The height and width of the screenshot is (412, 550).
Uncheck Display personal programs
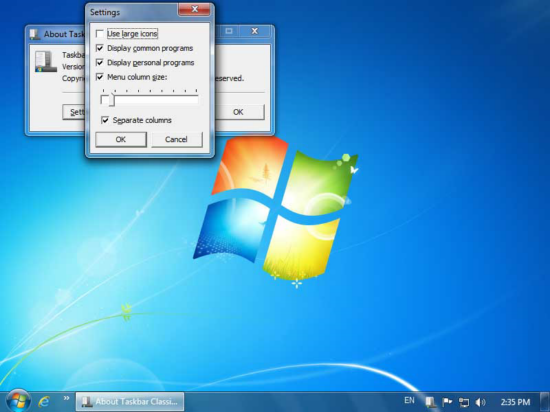point(100,63)
